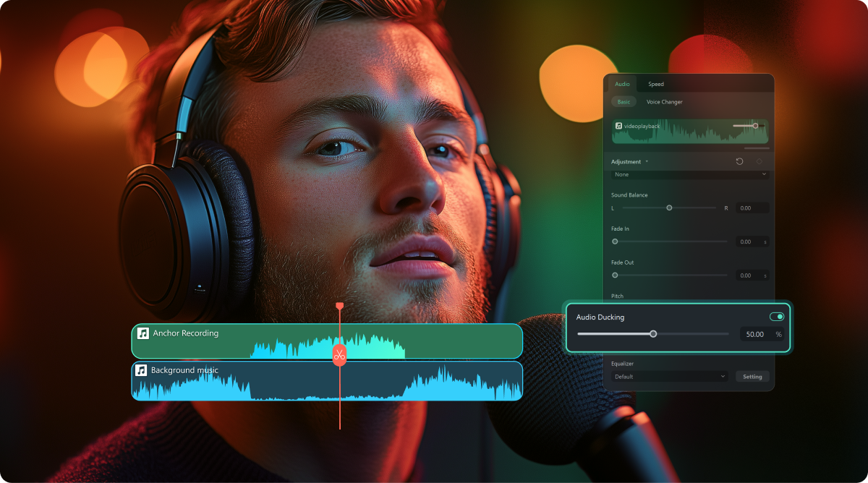Click the reset arrow icon next to Adjustment

[x=739, y=161]
